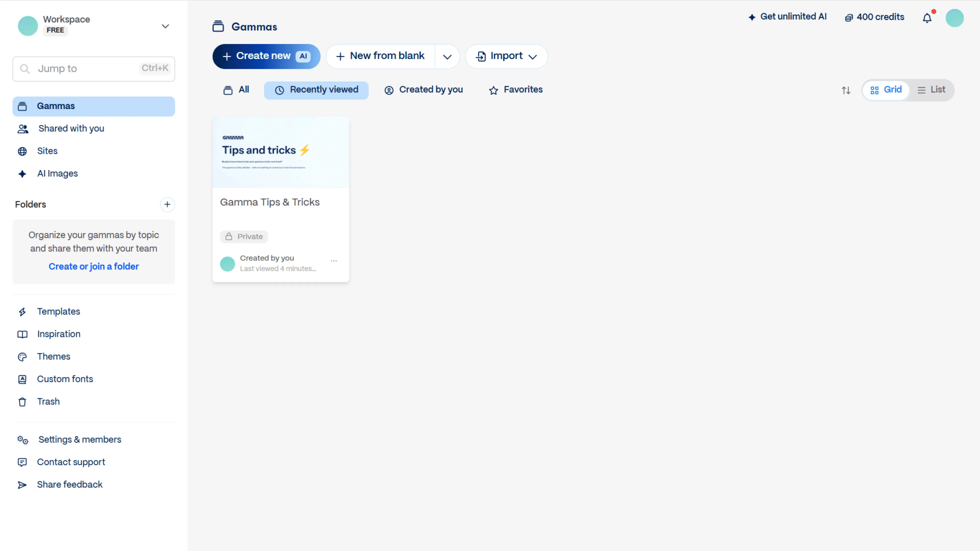
Task: Toggle the Recently viewed filter
Action: coord(316,90)
